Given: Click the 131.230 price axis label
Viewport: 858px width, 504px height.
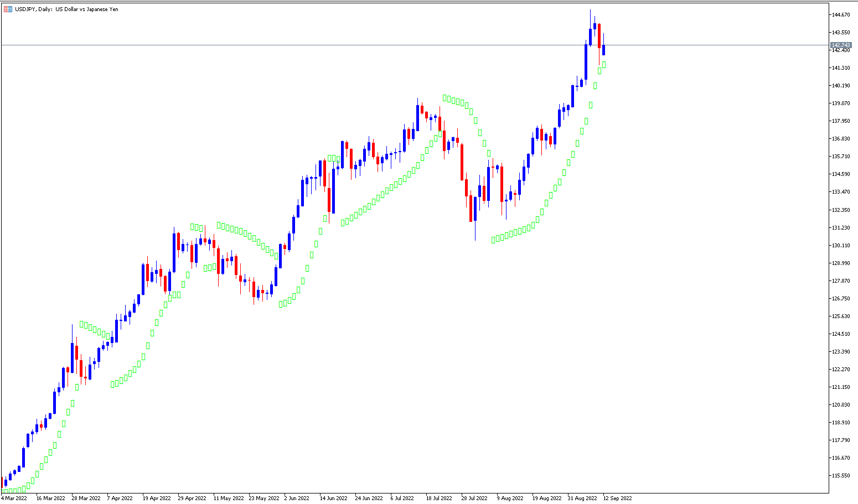Looking at the screenshot, I should pyautogui.click(x=841, y=227).
